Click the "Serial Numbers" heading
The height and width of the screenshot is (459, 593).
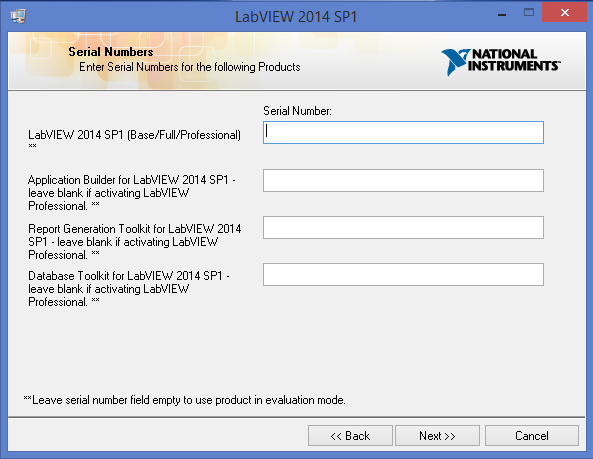[x=111, y=52]
